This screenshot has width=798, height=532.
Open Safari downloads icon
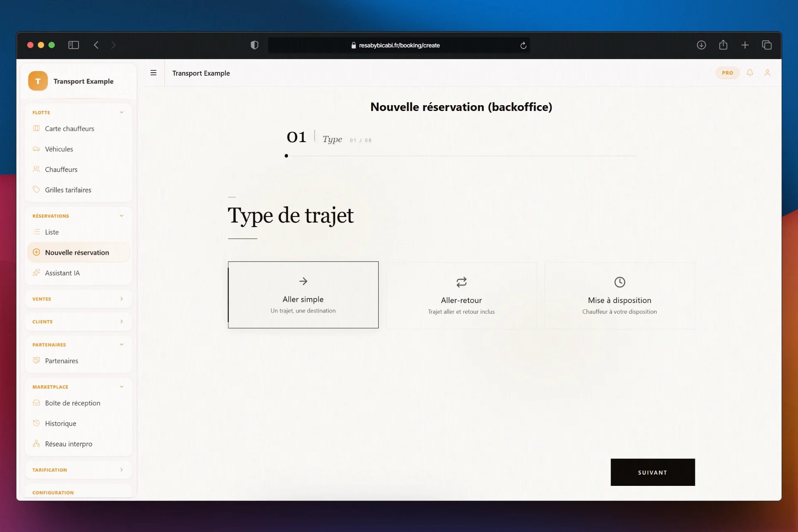click(x=701, y=45)
